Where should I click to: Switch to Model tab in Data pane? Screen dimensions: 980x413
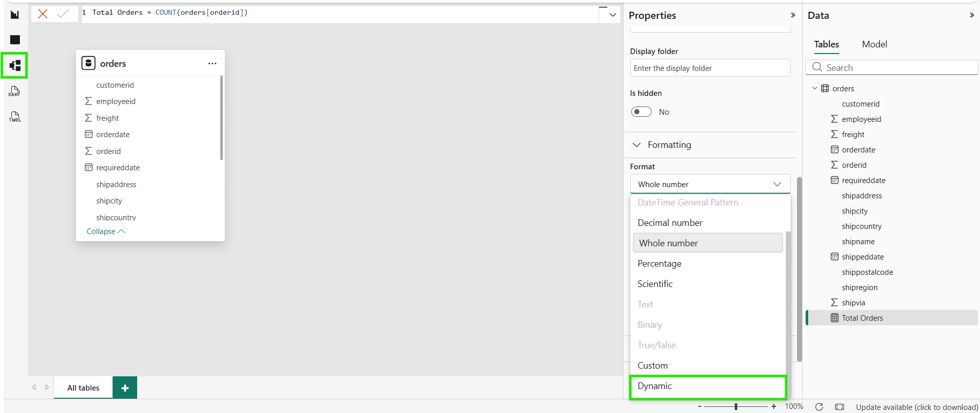(874, 44)
